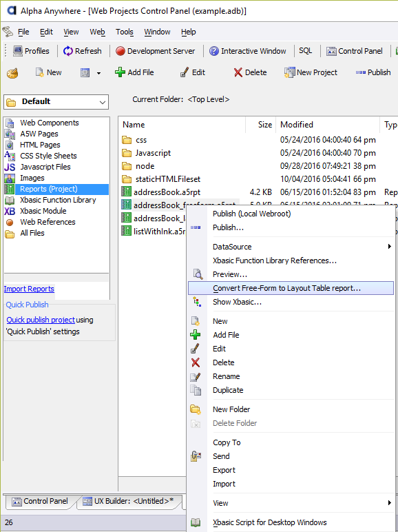Choose Xbasic Script for Desktop Windows
Screen dimensions: 398x532
(x=269, y=522)
